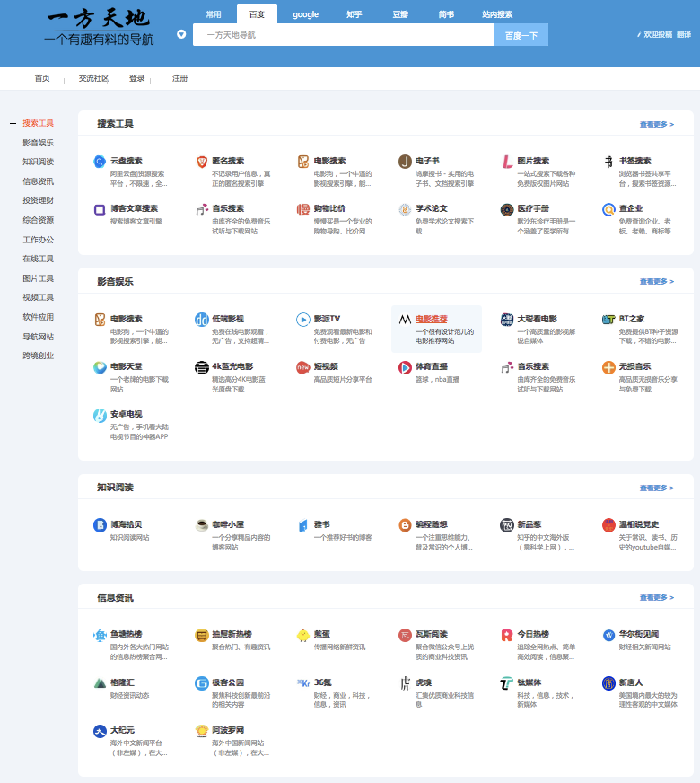Click the 短视频 red new icon

pyautogui.click(x=303, y=367)
